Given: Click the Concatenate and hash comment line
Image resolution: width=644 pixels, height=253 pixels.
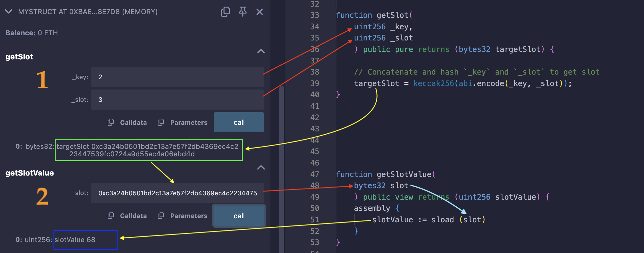Looking at the screenshot, I should coord(477,72).
